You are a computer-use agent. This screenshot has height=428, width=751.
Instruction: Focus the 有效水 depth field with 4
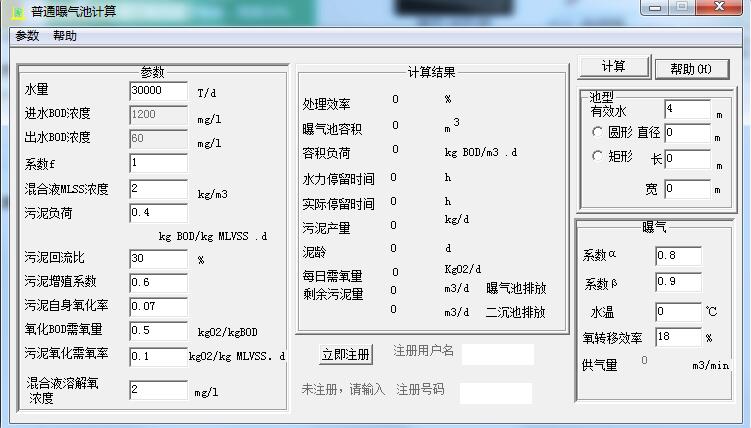coord(687,109)
